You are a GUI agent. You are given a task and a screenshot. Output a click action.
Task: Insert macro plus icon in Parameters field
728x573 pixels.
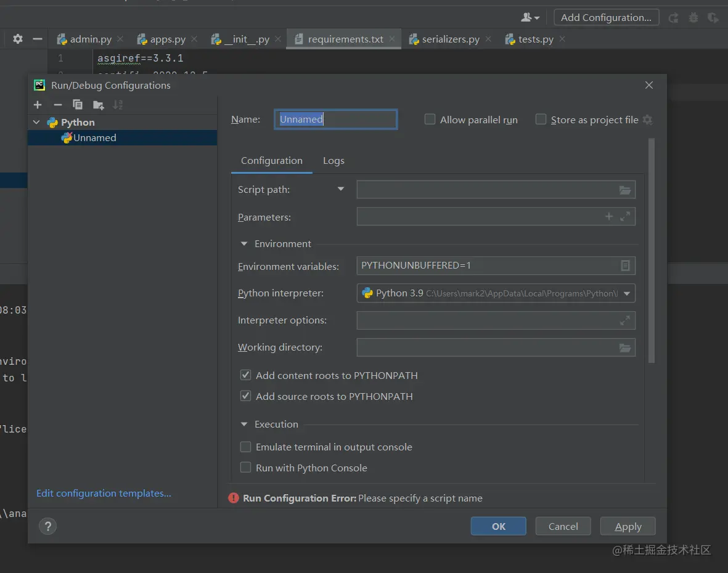[609, 216]
